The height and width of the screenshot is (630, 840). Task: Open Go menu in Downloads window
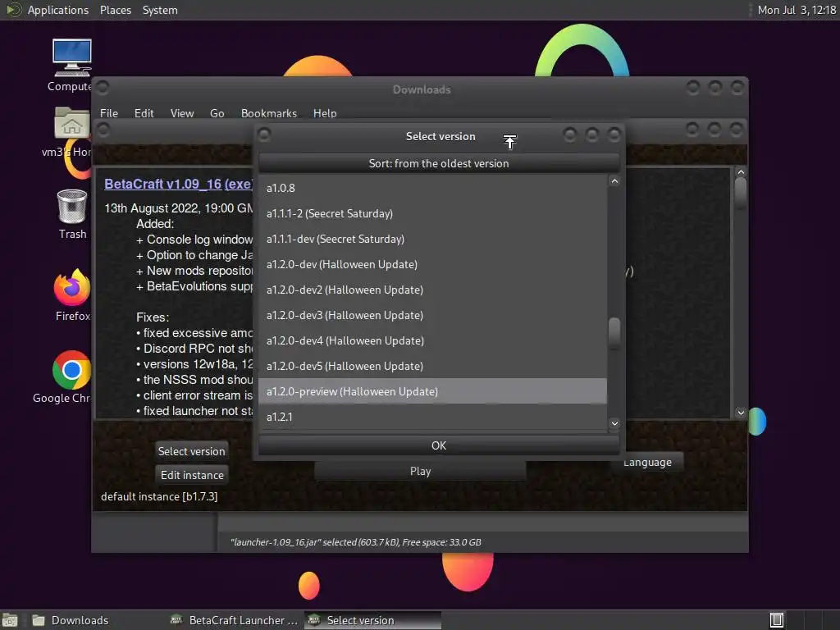click(217, 113)
